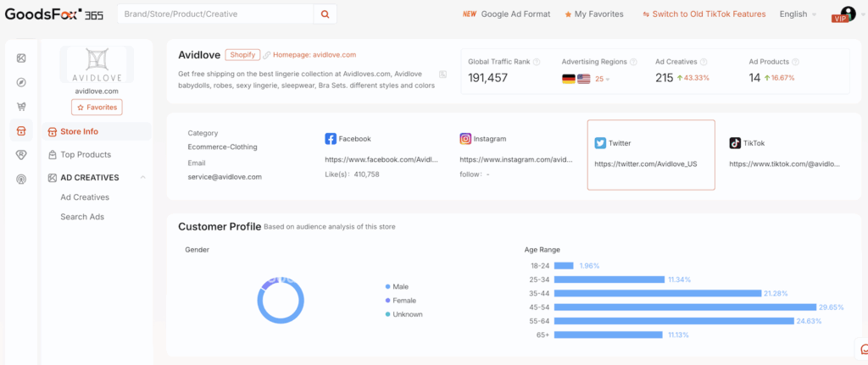Open the English language dropdown
Viewport: 868px width, 365px height.
(798, 14)
